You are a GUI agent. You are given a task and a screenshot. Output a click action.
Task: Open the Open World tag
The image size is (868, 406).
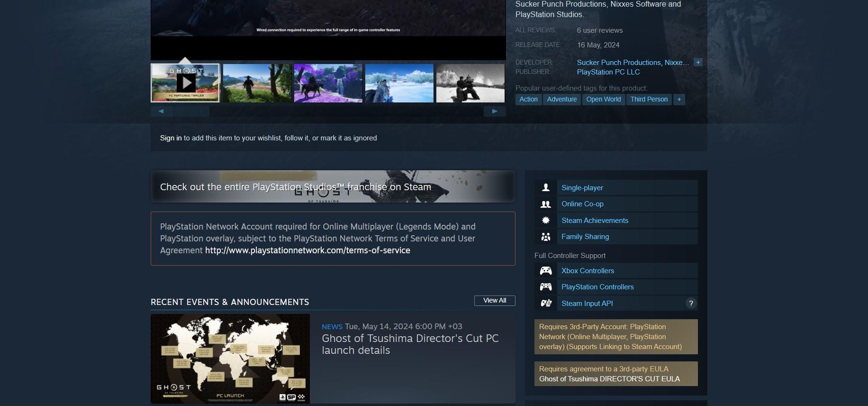(604, 100)
